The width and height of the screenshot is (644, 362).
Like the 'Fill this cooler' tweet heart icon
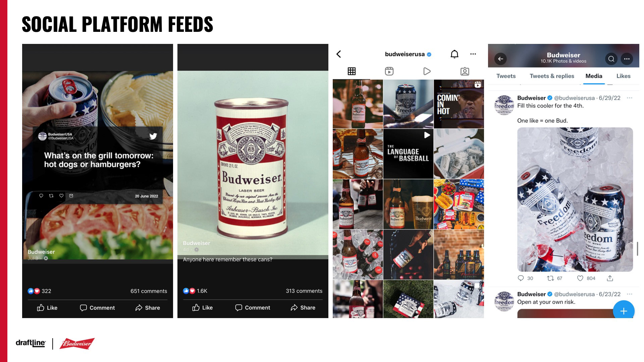point(580,278)
